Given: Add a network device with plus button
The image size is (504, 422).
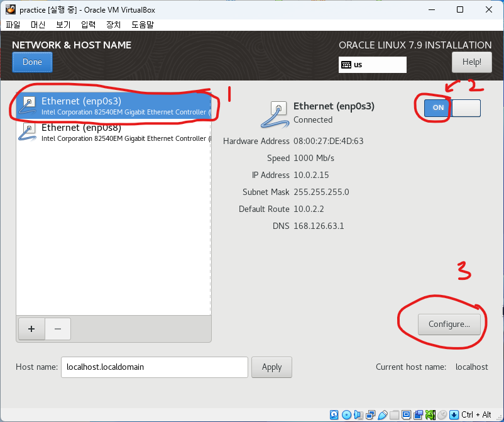Looking at the screenshot, I should pyautogui.click(x=31, y=329).
